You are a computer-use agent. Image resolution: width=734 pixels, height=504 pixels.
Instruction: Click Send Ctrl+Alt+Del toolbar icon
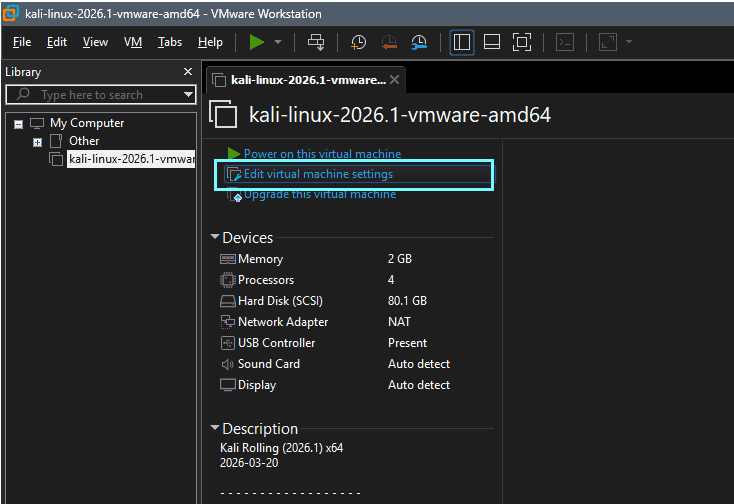pos(316,42)
